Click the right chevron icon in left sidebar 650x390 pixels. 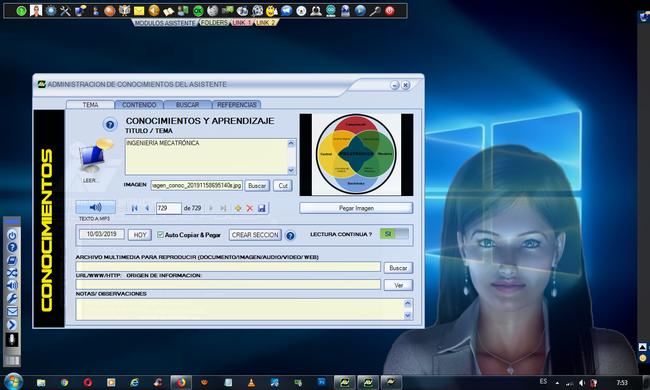coord(12,325)
